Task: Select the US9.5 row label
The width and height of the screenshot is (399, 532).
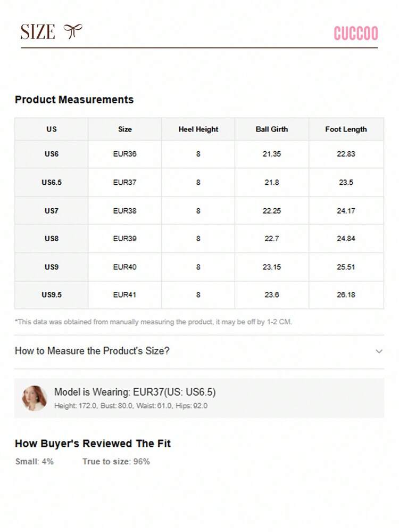Action: (x=52, y=295)
